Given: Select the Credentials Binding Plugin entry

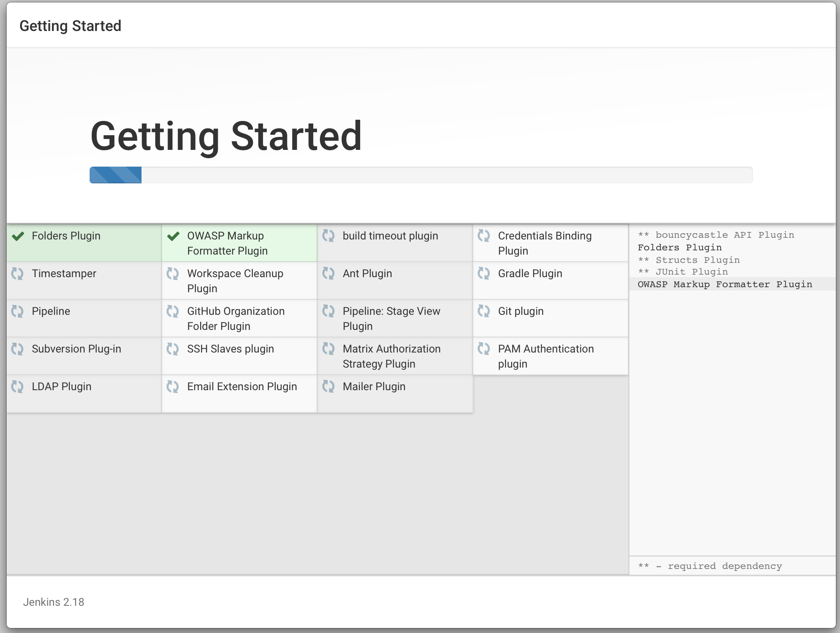Looking at the screenshot, I should (544, 243).
